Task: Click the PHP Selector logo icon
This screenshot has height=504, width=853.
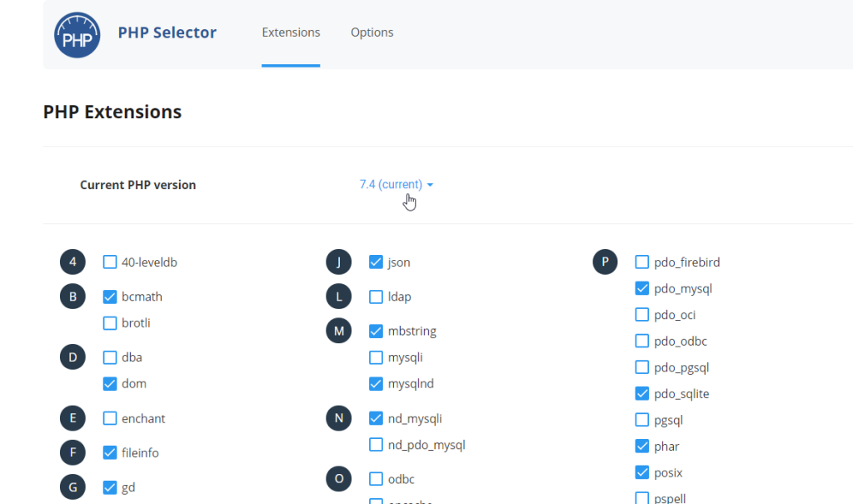Action: click(77, 34)
